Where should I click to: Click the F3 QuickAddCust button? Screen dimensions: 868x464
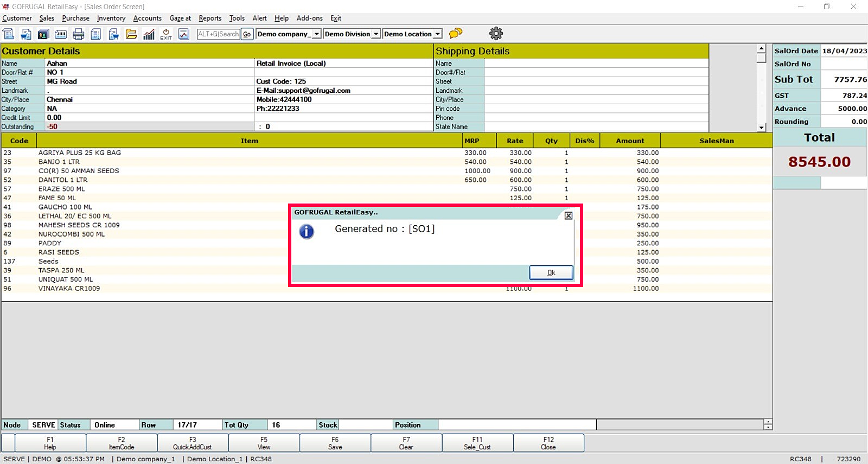click(x=193, y=443)
